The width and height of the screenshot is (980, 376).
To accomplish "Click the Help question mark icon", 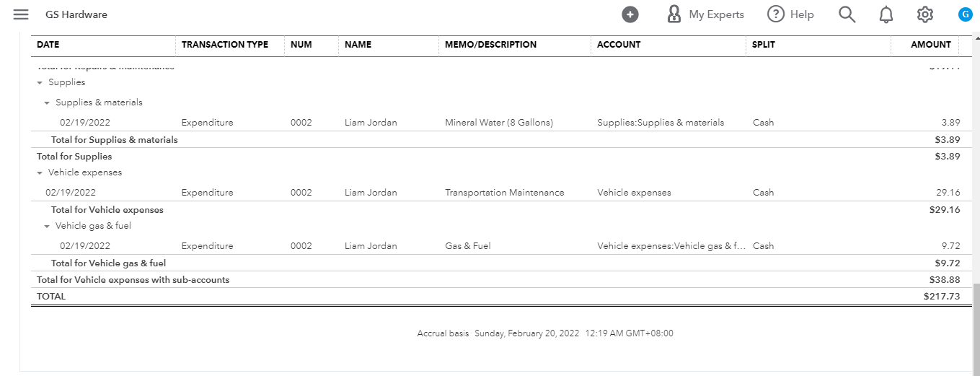I will pyautogui.click(x=775, y=14).
